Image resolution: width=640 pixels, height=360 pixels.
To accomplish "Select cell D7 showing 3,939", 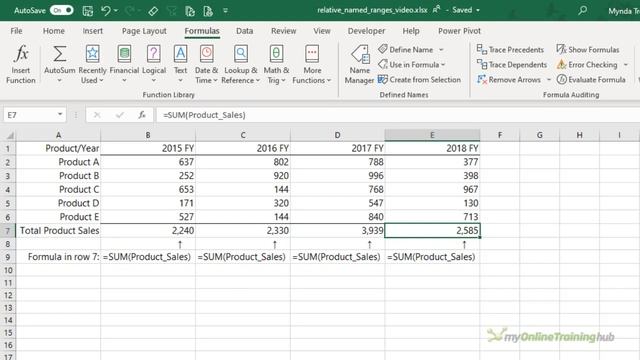I will coord(337,231).
